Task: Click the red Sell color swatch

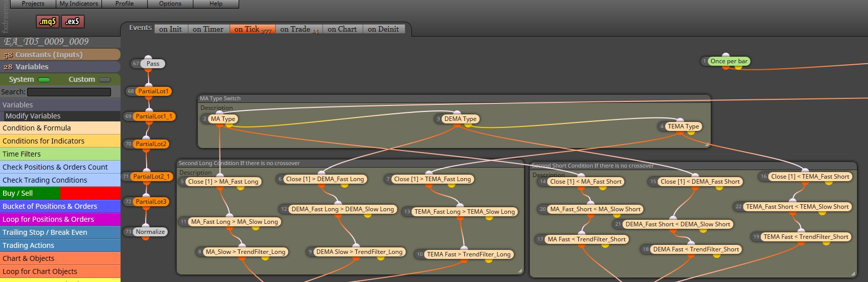Action: click(x=90, y=193)
